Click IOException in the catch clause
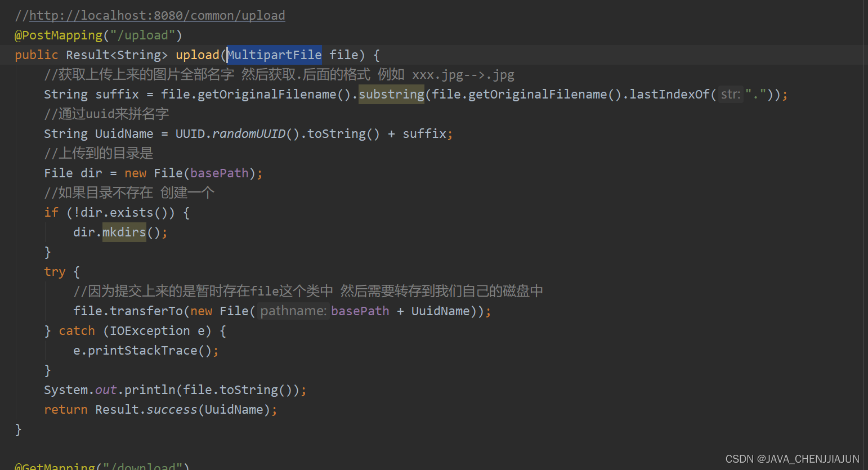The width and height of the screenshot is (868, 470). coord(150,330)
